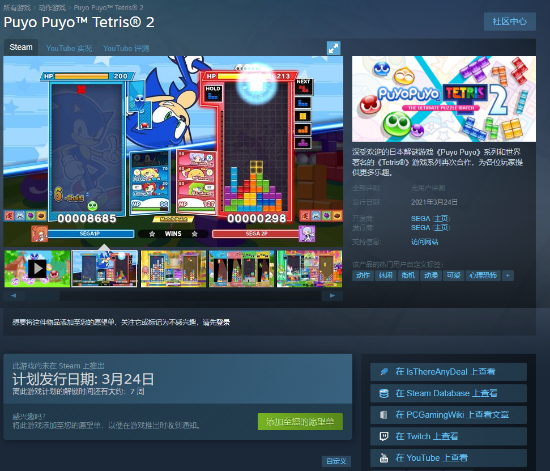View on IsThereAnyDeal
Viewport: 550px width, 471px height.
(x=449, y=372)
